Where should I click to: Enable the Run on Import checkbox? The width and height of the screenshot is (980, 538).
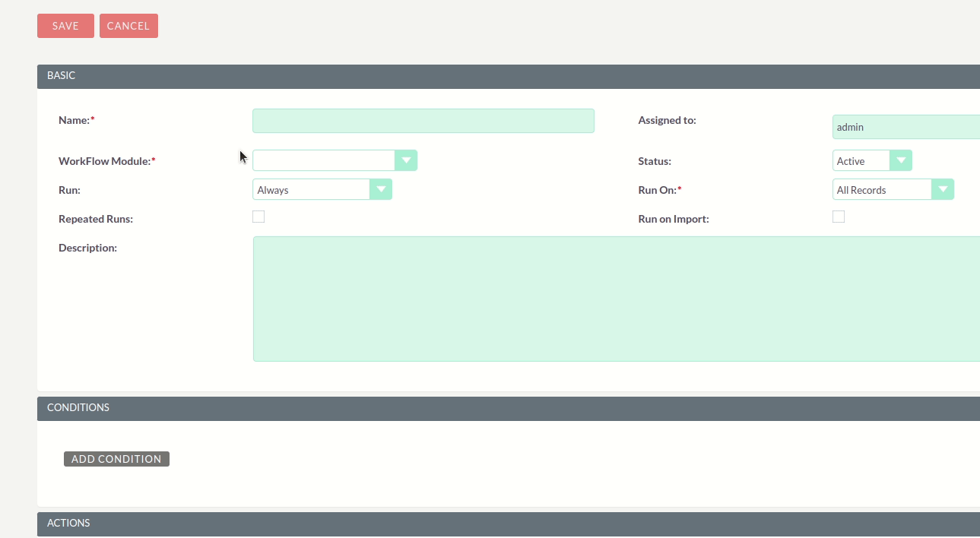pyautogui.click(x=839, y=217)
